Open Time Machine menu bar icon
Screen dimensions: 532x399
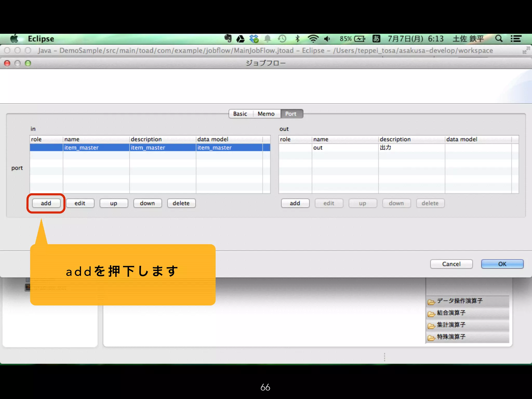(x=282, y=39)
